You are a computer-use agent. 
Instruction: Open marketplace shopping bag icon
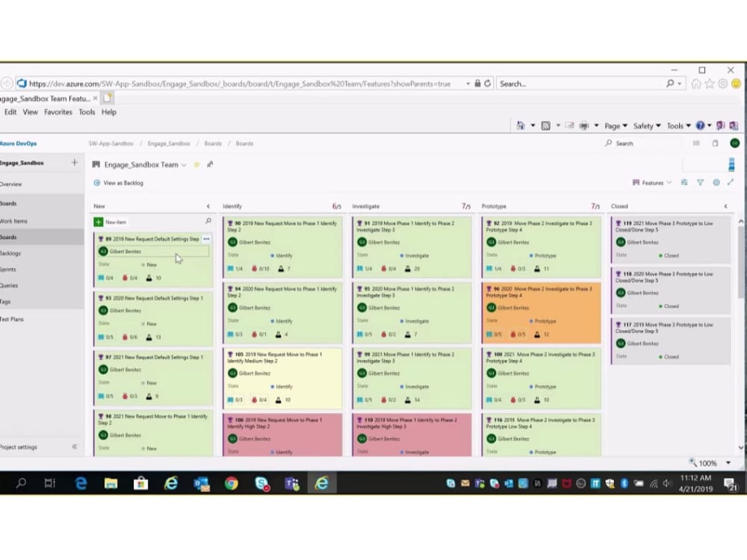pyautogui.click(x=715, y=143)
